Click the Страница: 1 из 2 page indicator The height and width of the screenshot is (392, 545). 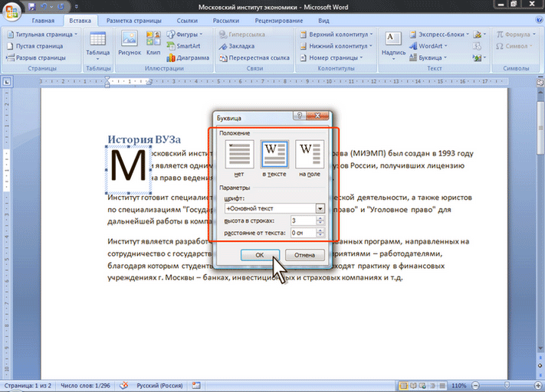(x=28, y=385)
